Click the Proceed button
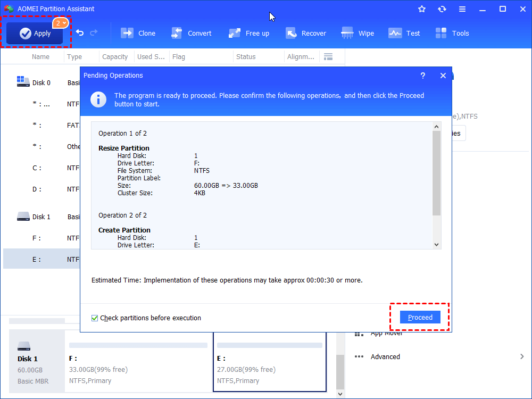This screenshot has width=532, height=399. (x=420, y=317)
